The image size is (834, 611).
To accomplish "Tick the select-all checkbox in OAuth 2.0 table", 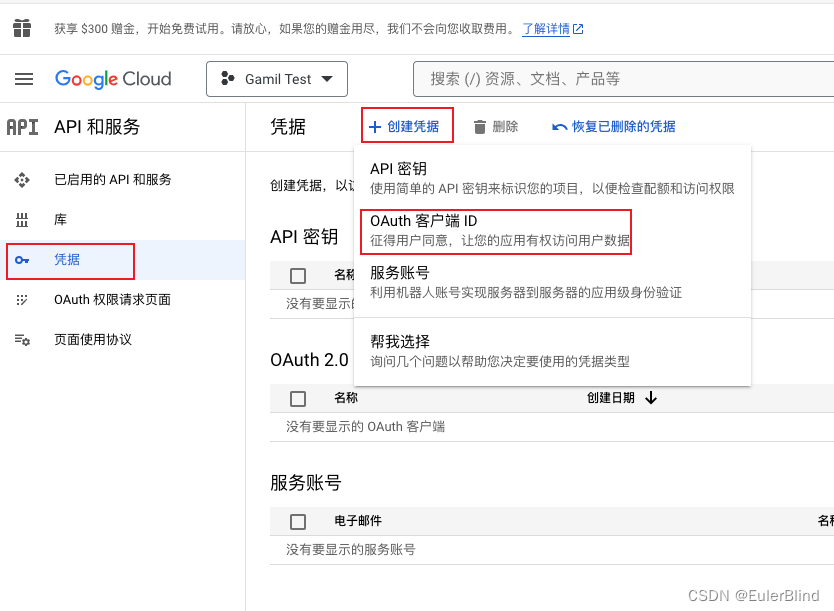I will coord(298,398).
